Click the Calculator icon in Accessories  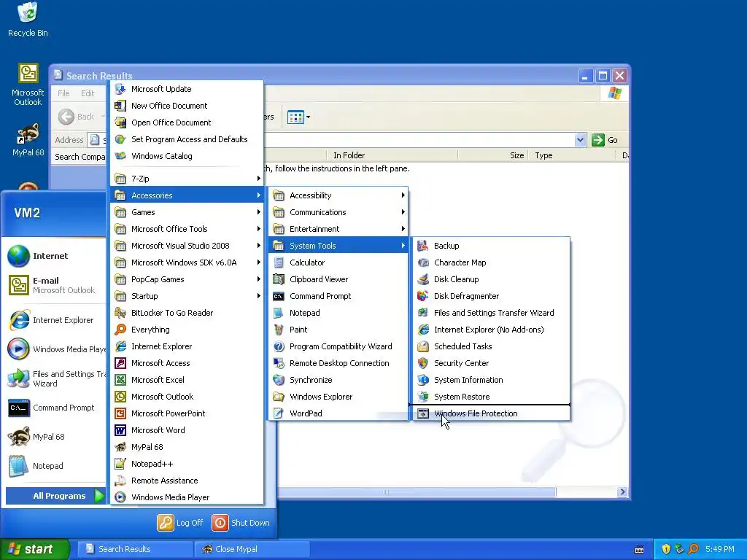pyautogui.click(x=279, y=262)
